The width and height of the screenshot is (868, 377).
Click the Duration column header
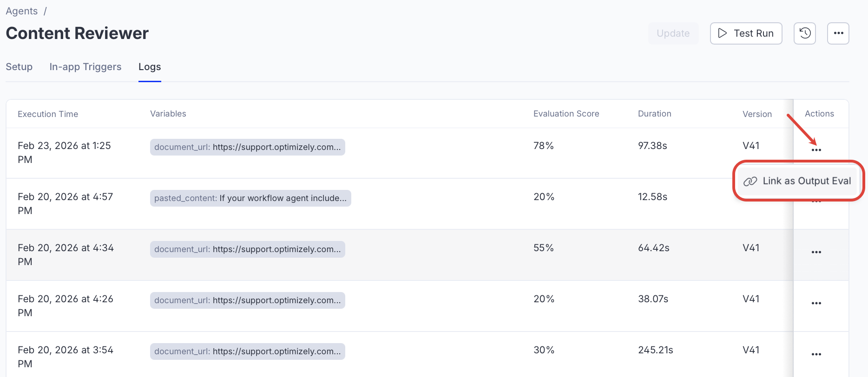pos(654,114)
